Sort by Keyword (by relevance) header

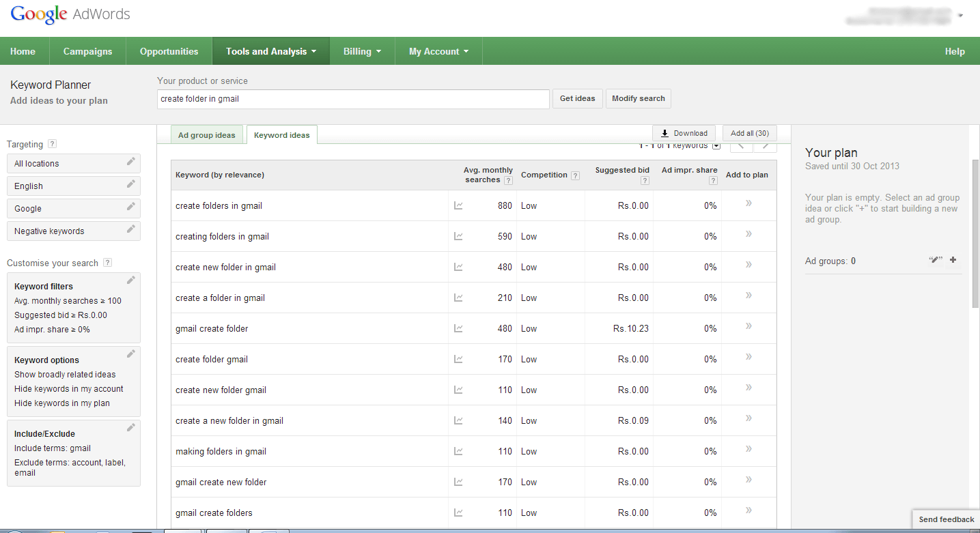[220, 175]
